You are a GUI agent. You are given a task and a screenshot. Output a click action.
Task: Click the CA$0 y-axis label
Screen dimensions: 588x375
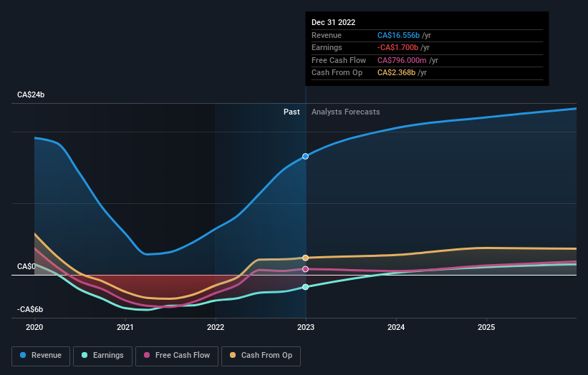click(26, 266)
